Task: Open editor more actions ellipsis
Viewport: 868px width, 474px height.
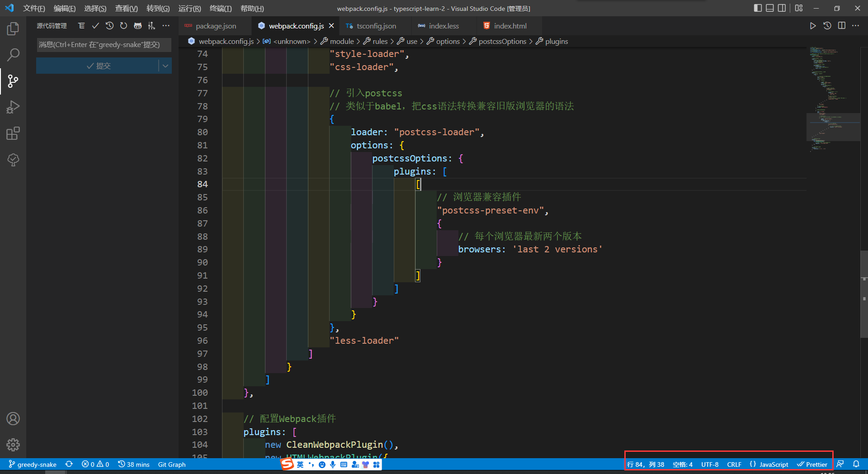Action: tap(856, 26)
